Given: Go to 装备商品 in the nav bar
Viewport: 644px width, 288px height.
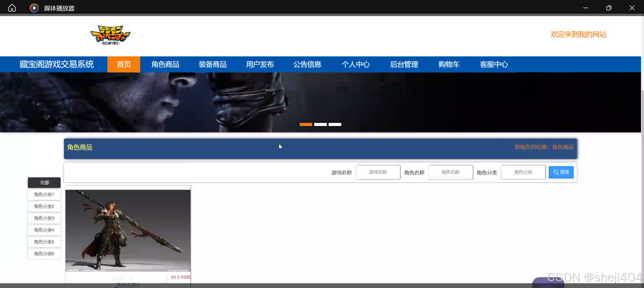Looking at the screenshot, I should click(212, 64).
